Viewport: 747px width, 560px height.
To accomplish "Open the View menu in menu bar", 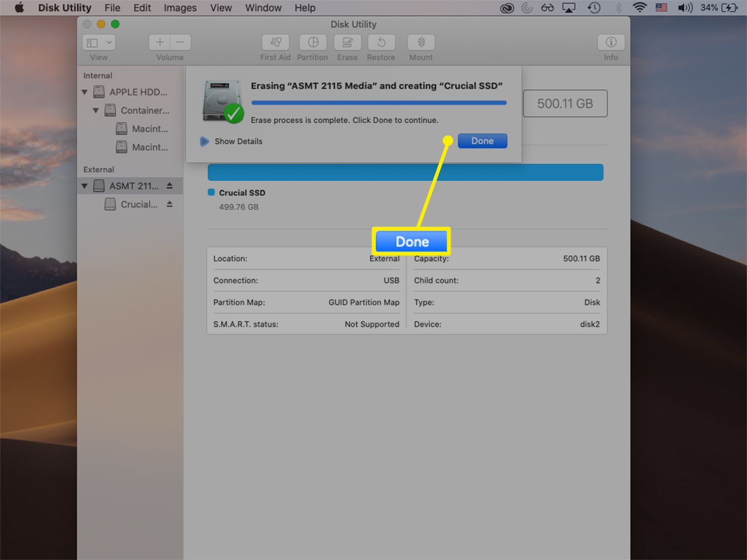I will [221, 8].
